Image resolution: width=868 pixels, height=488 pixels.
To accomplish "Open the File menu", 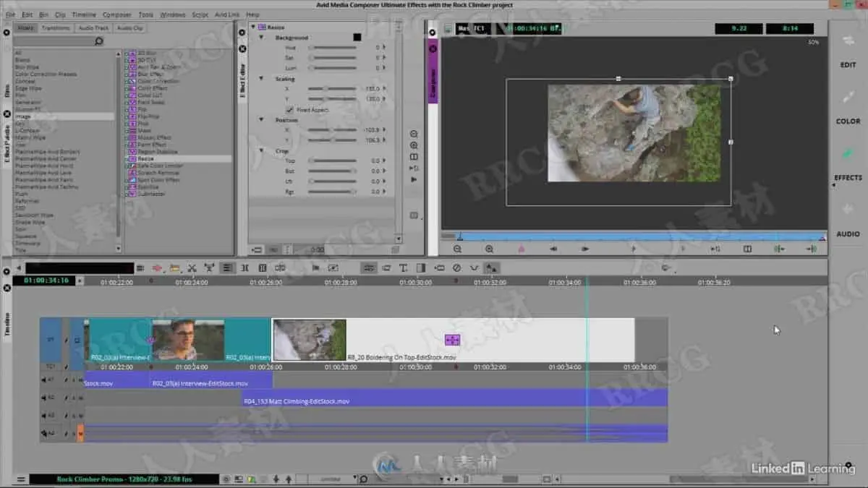I will [10, 14].
